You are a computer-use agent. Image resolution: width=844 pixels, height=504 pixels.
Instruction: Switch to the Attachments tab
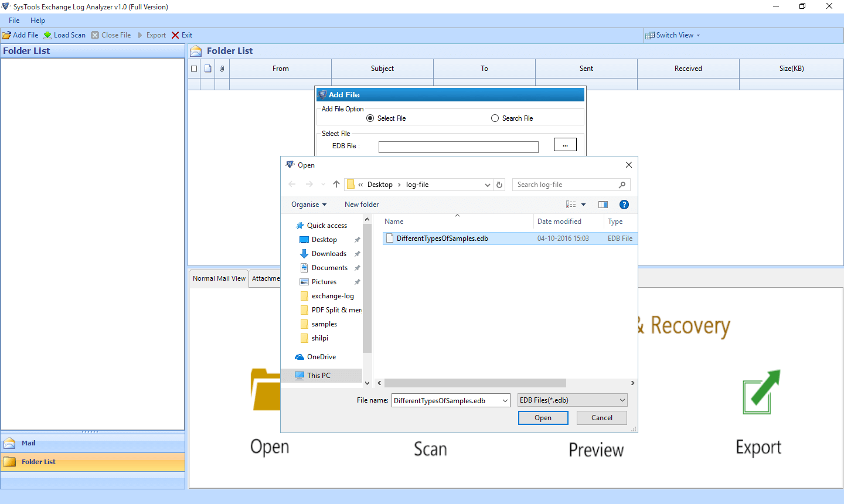tap(266, 278)
